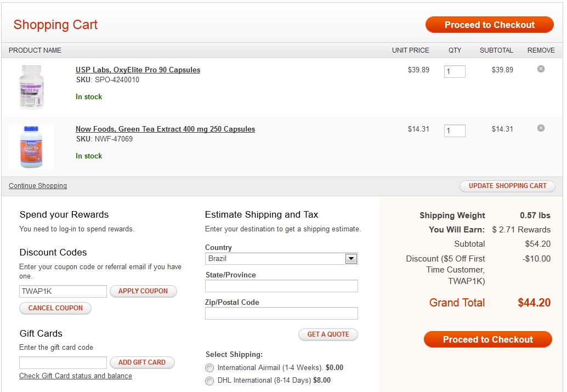Image resolution: width=567 pixels, height=392 pixels.
Task: Click the bottom Proceed to Checkout button
Action: (488, 339)
